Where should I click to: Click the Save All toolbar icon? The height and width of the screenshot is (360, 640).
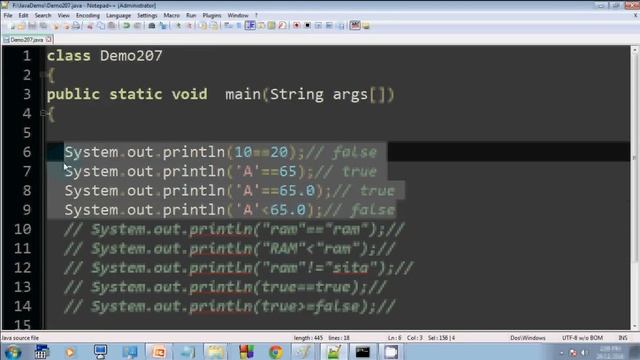point(43,26)
